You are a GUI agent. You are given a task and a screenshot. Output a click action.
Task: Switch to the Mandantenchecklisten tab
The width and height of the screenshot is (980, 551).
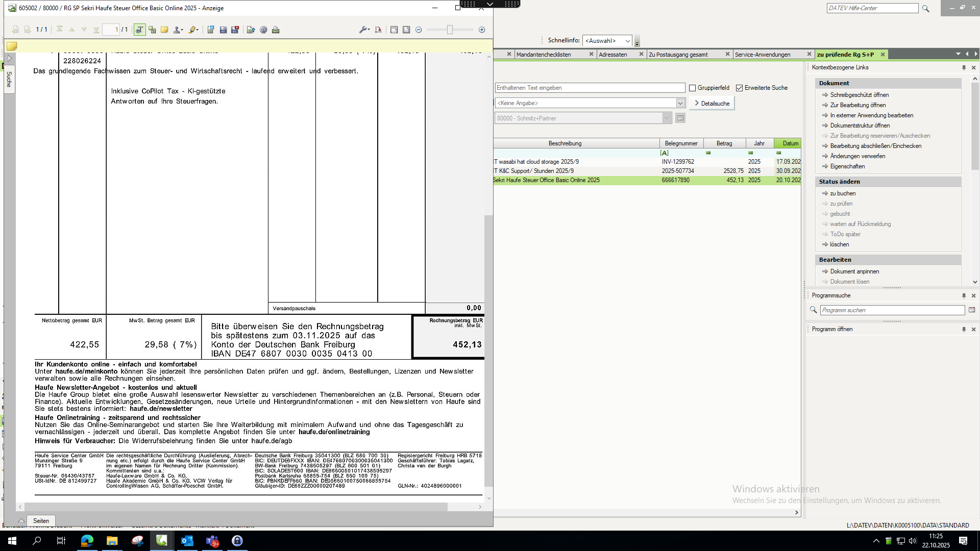(x=544, y=55)
